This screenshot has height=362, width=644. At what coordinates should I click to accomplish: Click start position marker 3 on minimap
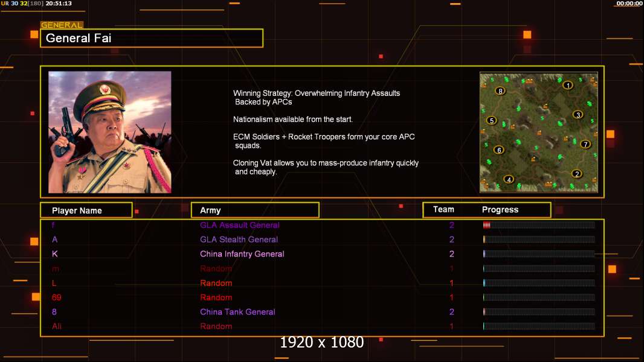(578, 115)
